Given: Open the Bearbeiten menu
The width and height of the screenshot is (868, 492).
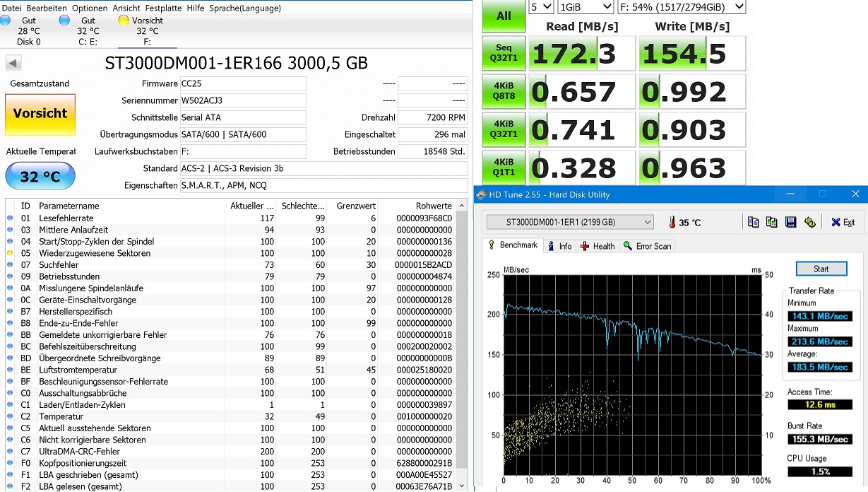Looking at the screenshot, I should (47, 8).
